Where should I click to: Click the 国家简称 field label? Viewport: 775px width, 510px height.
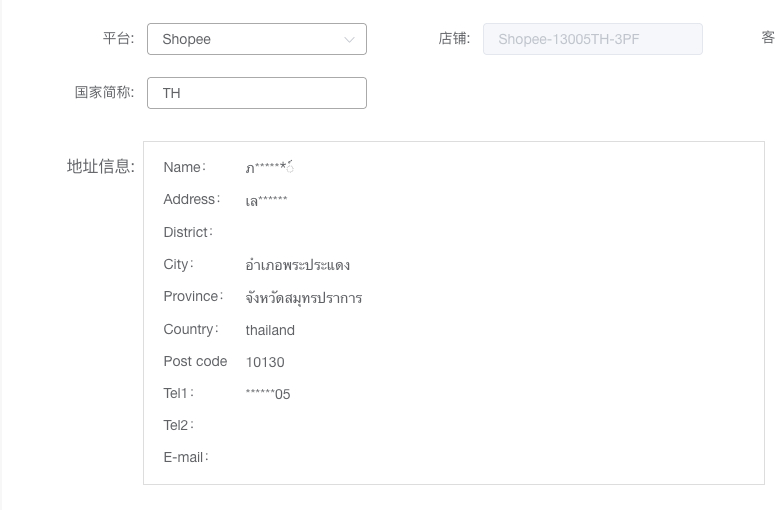[104, 93]
